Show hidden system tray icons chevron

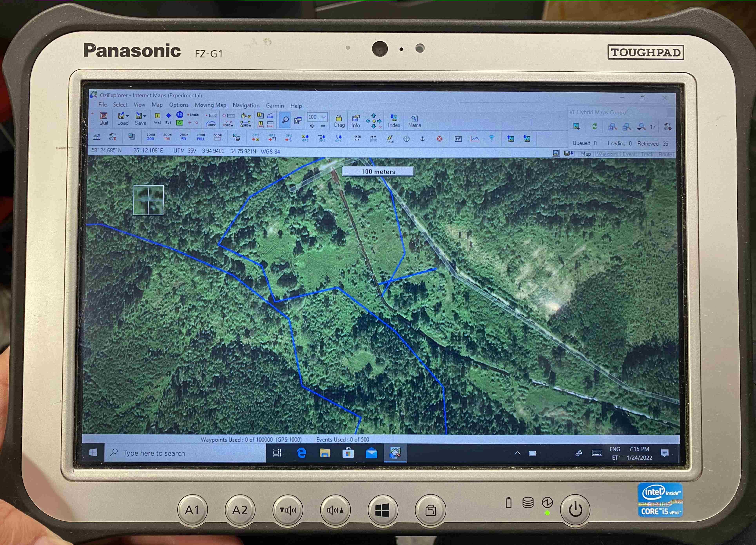(x=517, y=453)
